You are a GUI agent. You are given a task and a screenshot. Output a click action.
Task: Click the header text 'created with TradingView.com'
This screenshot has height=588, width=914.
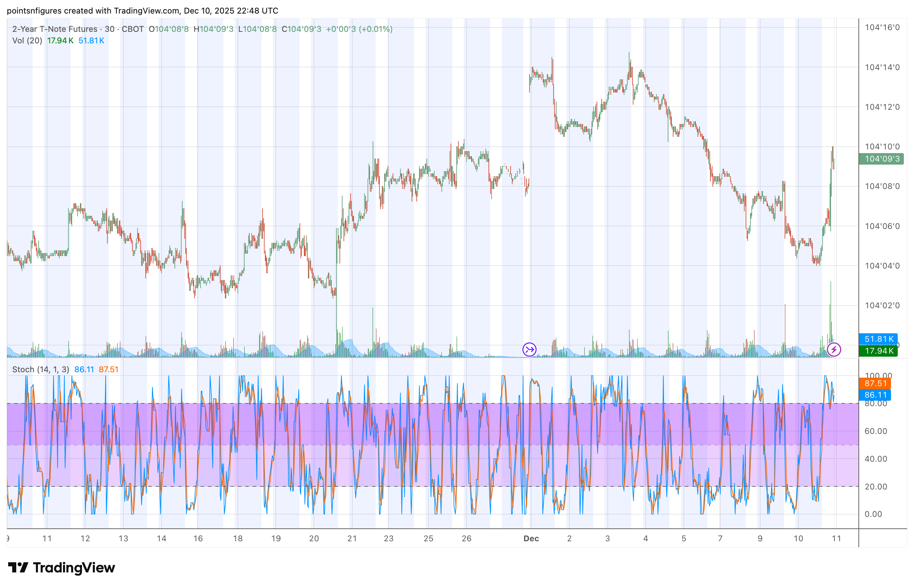121,11
